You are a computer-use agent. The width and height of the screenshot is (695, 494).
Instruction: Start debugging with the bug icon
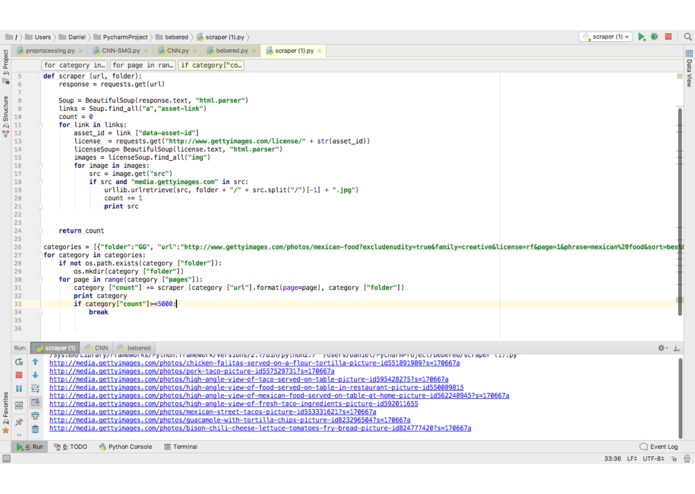(x=654, y=37)
